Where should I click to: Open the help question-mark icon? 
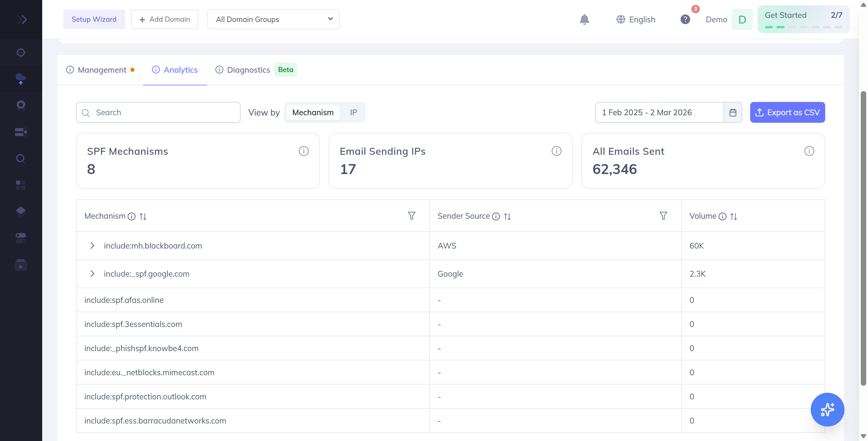(x=685, y=20)
